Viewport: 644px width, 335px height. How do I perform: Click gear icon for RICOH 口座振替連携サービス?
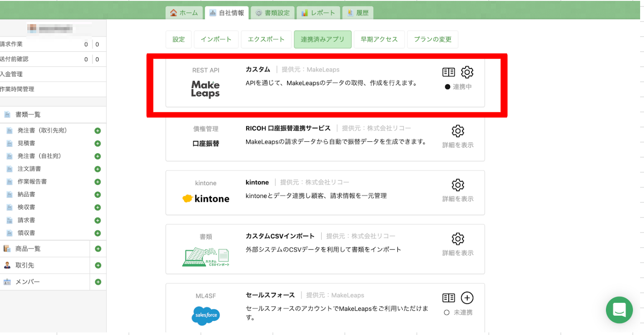[x=458, y=131]
